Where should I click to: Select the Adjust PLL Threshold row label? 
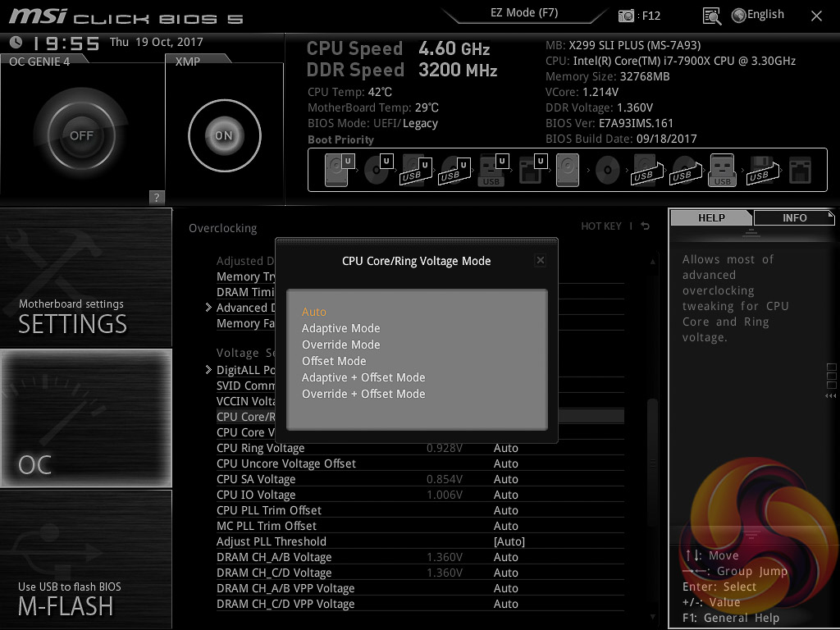(271, 541)
